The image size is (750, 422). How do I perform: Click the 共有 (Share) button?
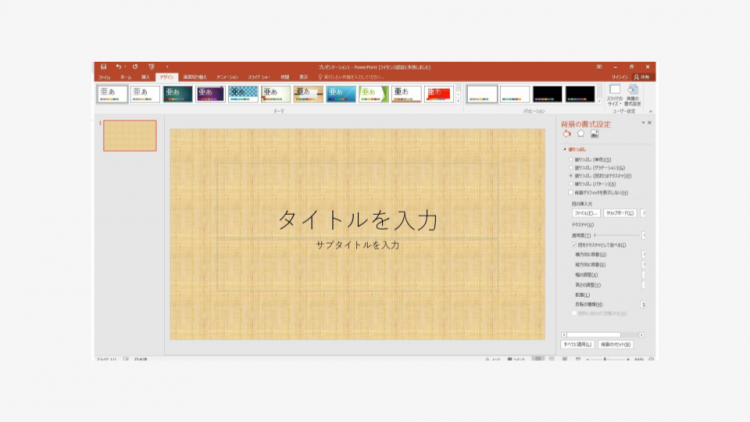[x=642, y=77]
